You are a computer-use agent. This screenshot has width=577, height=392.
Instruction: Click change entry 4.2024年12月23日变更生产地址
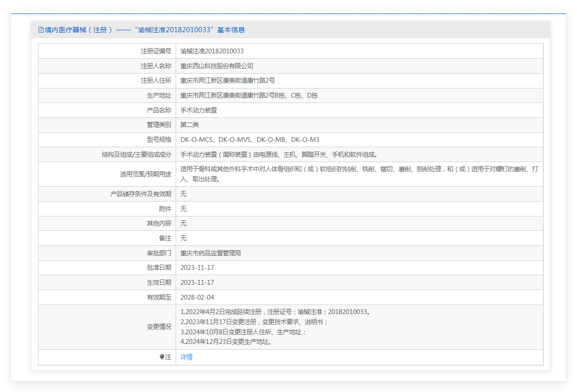226,341
